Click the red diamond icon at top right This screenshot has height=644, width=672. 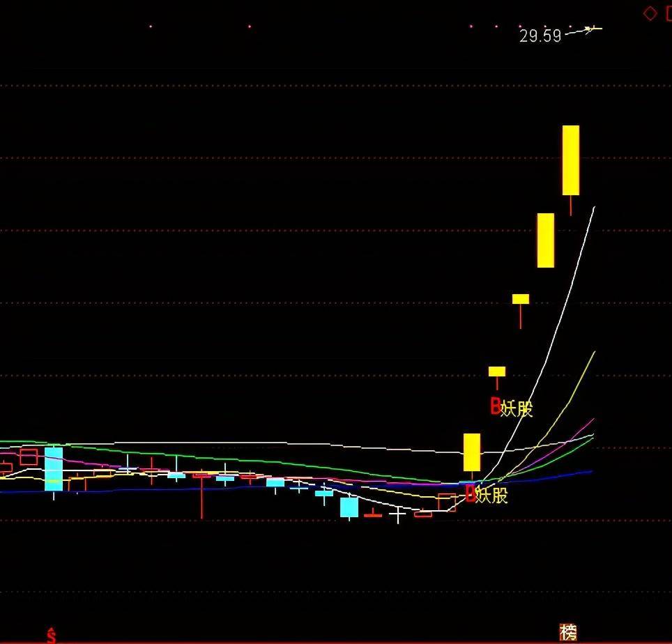click(x=650, y=13)
